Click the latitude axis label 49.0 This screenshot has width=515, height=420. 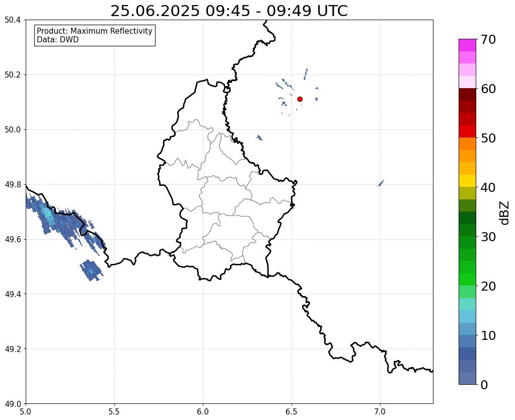click(13, 404)
